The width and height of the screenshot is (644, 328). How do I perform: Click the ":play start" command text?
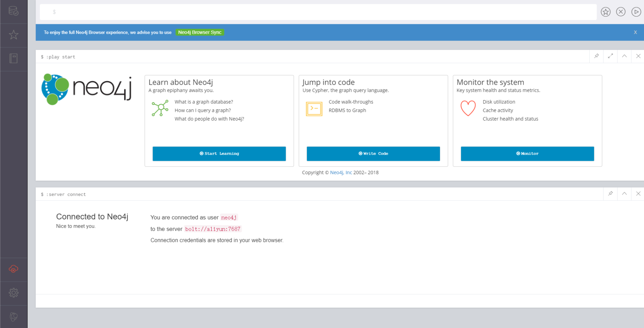click(x=61, y=57)
